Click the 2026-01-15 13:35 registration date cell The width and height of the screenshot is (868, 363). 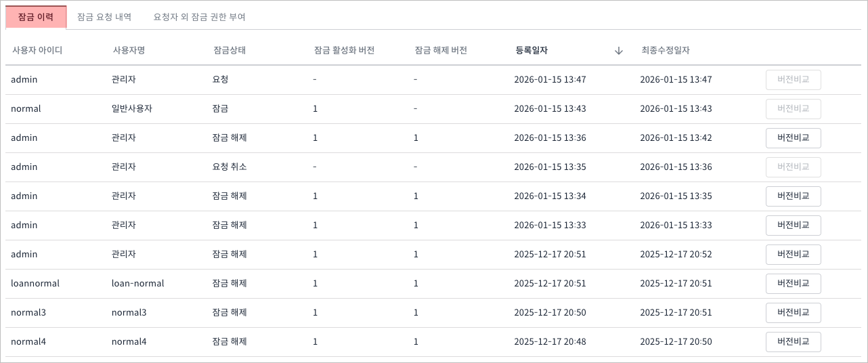coord(550,167)
